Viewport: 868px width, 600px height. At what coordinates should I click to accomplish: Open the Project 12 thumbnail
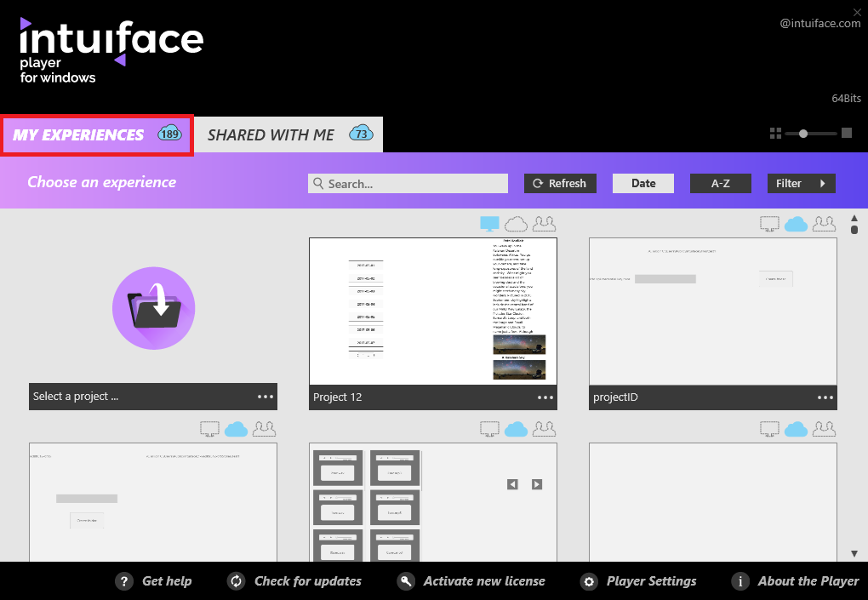pyautogui.click(x=433, y=311)
